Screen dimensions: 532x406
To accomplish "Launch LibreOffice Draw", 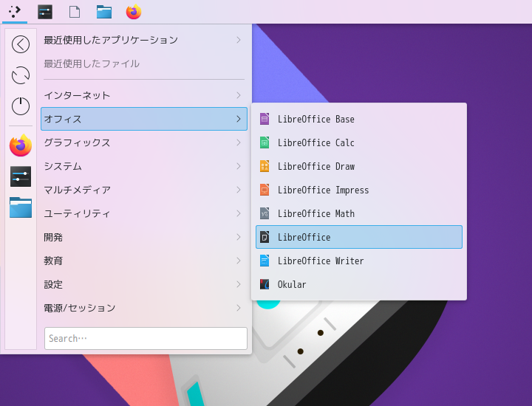I will point(359,166).
